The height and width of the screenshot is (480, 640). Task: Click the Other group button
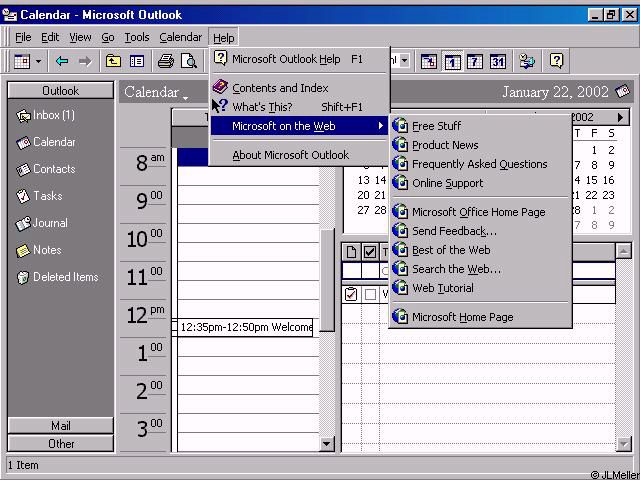pos(60,443)
